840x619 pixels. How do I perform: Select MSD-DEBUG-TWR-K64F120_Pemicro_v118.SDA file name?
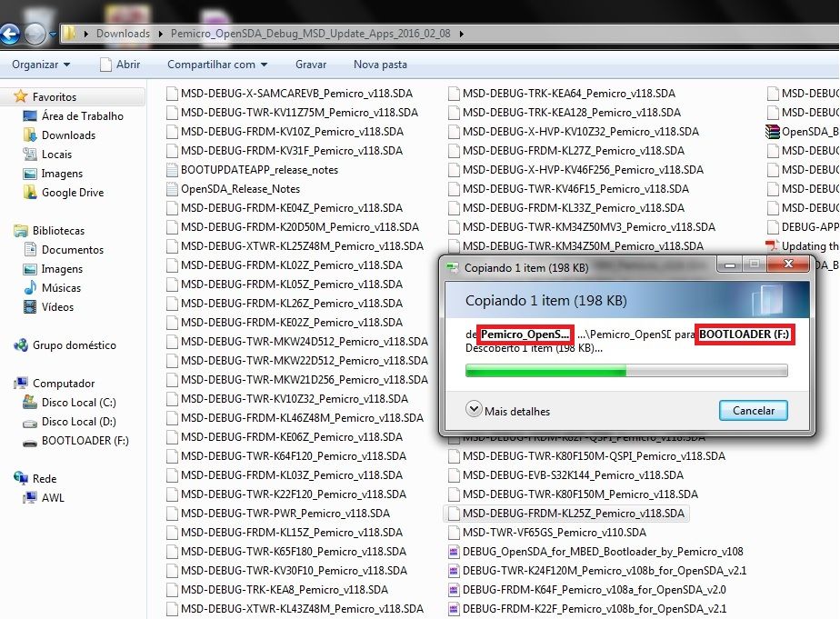coord(294,456)
